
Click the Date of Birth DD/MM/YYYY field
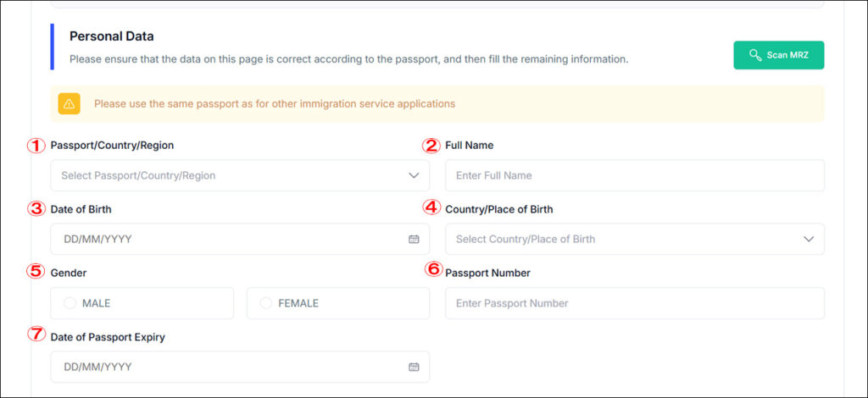(x=240, y=240)
